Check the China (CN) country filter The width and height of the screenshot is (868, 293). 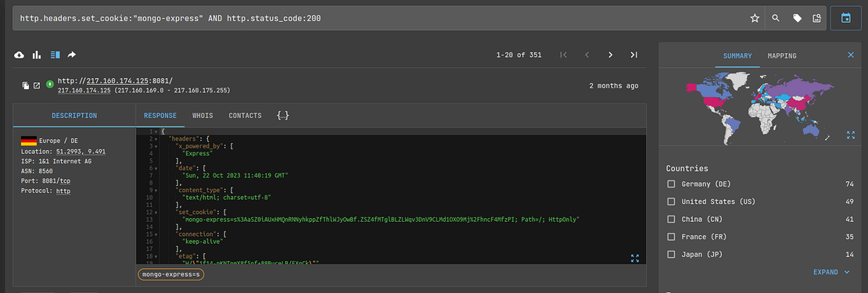tap(671, 220)
